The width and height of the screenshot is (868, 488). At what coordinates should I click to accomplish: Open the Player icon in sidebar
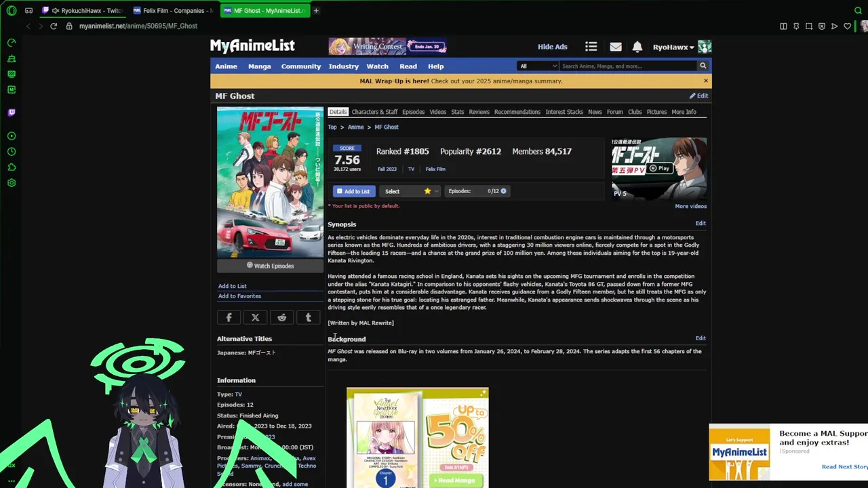[12, 136]
